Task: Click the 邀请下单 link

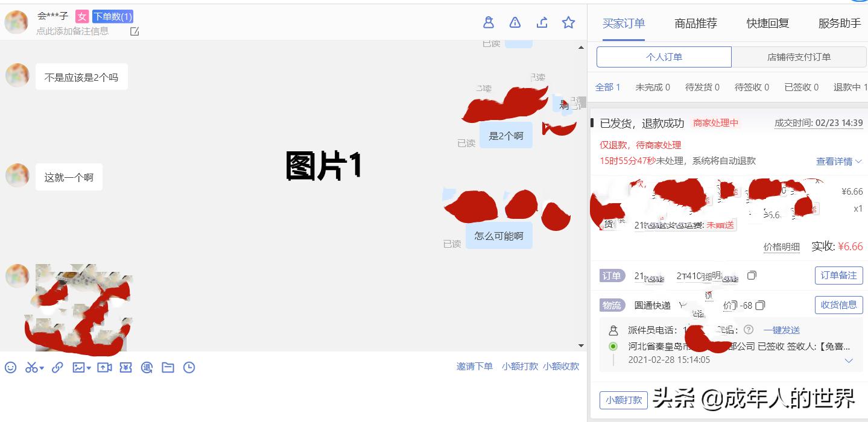Action: coord(474,366)
